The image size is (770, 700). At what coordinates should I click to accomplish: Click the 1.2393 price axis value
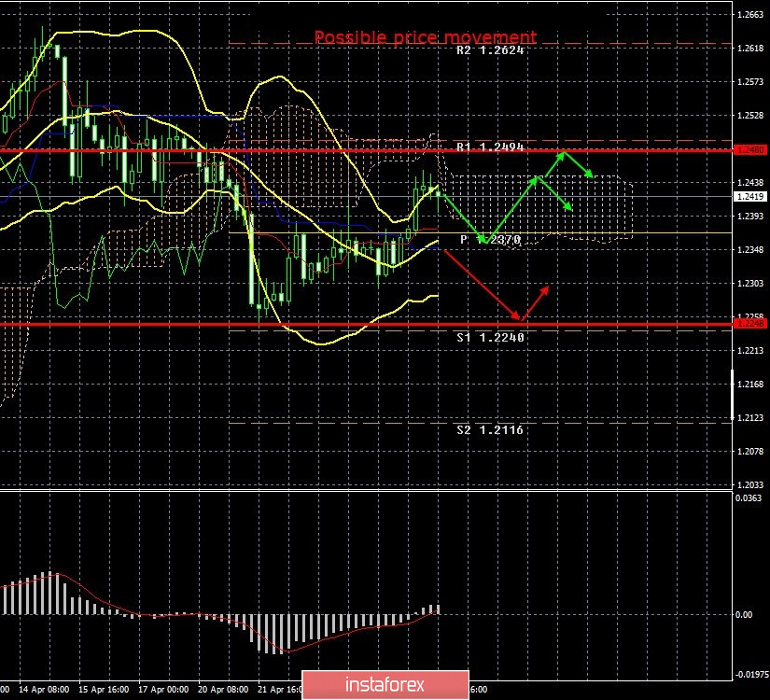(750, 217)
